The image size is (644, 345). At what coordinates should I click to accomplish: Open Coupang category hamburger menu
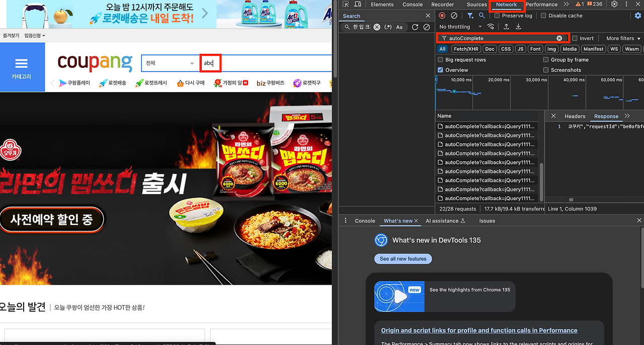pos(21,63)
